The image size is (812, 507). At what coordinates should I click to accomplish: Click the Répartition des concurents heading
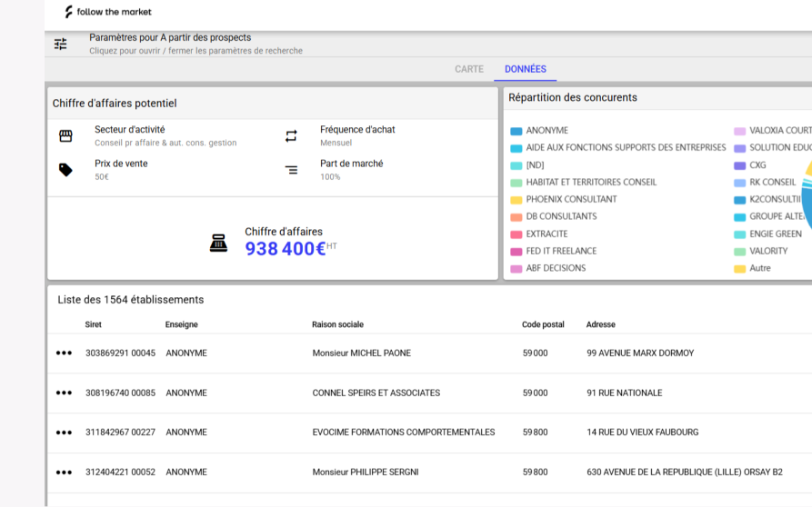(572, 97)
